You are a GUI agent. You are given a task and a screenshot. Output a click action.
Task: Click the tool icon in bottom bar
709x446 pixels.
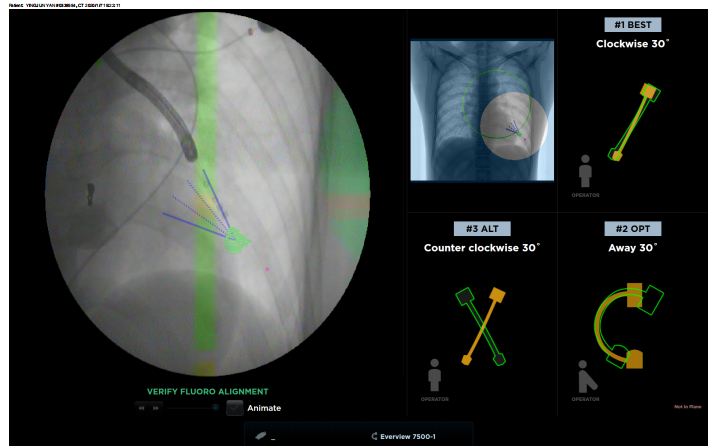pos(261,436)
